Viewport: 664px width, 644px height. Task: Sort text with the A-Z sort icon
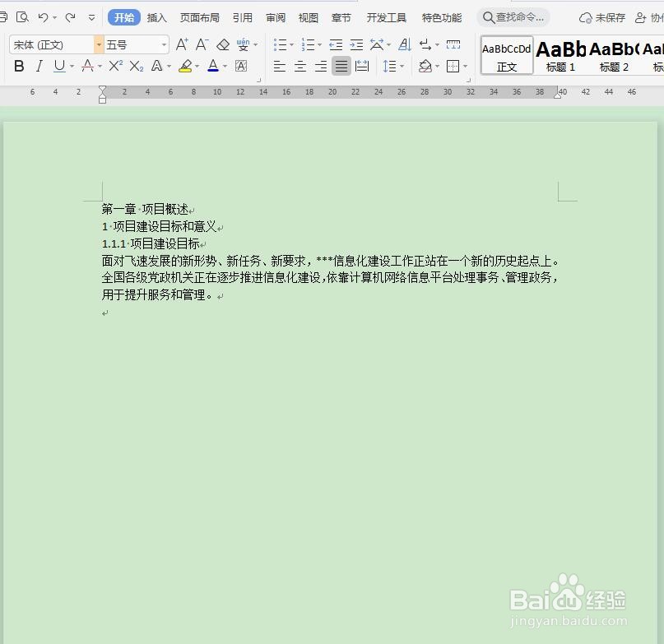(x=405, y=44)
